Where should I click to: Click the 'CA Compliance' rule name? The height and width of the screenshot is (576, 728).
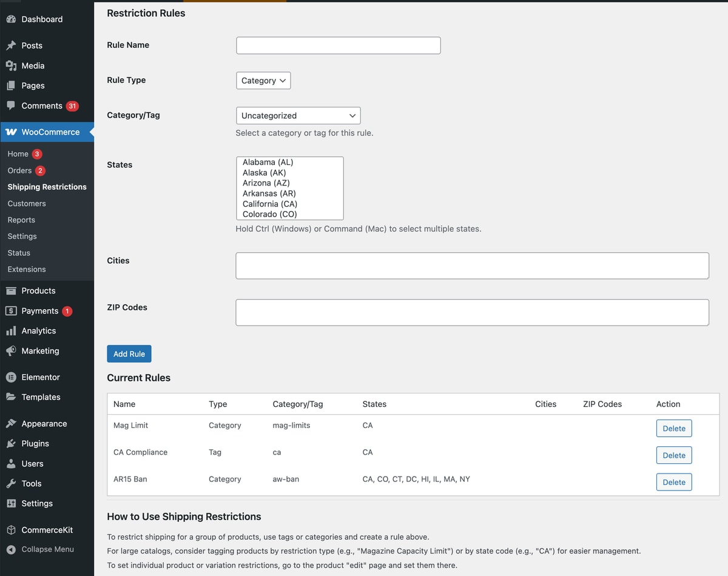click(140, 452)
